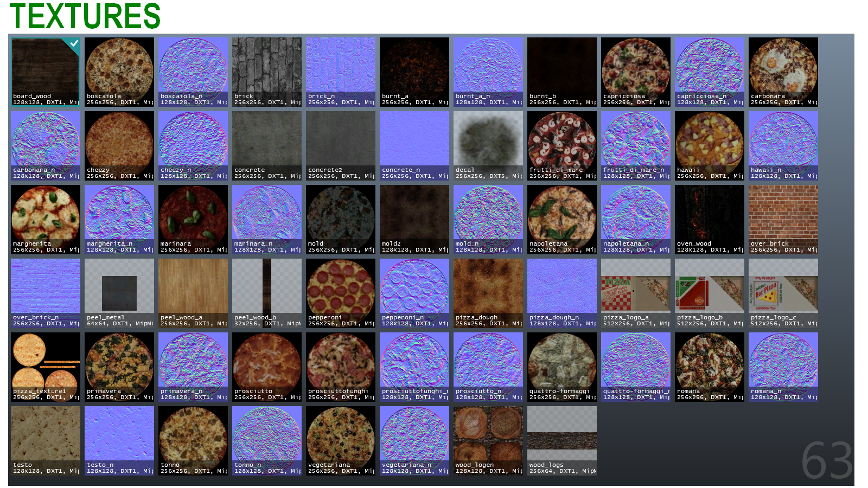Viewport: 868px width, 488px height.
Task: Select the prosciutto pizza texture
Action: (267, 367)
